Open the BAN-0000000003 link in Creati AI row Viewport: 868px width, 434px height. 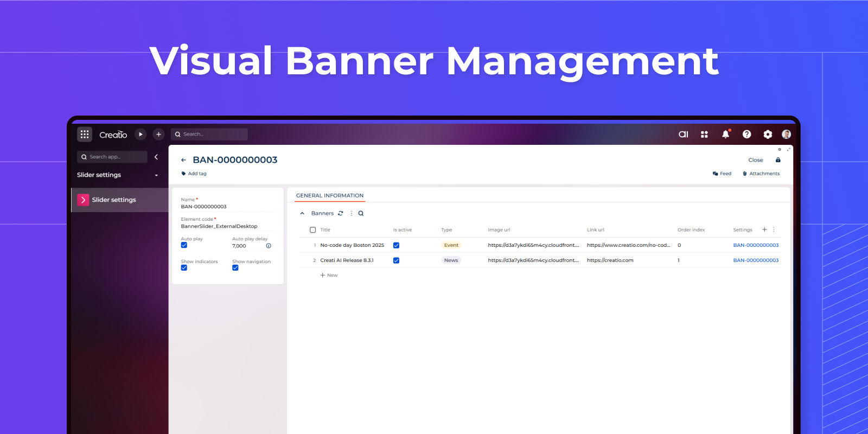coord(755,260)
